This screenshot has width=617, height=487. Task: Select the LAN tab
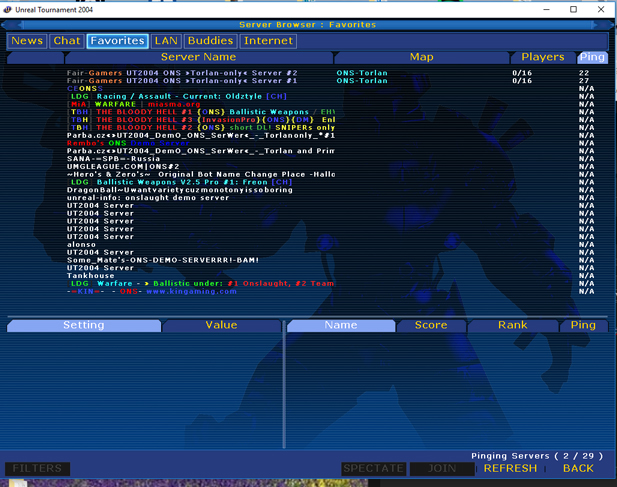point(166,41)
